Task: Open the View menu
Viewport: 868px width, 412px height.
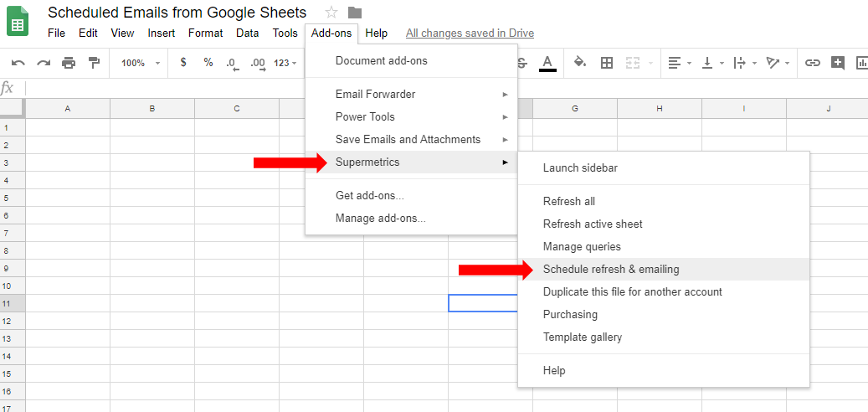Action: [122, 33]
